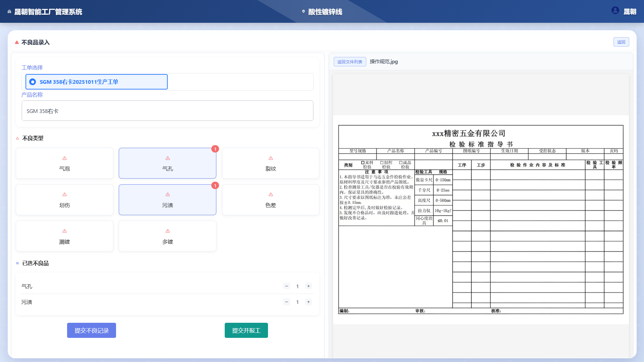The height and width of the screenshot is (362, 644).
Task: Click the list icon next to 已选不良品
Action: point(17,263)
